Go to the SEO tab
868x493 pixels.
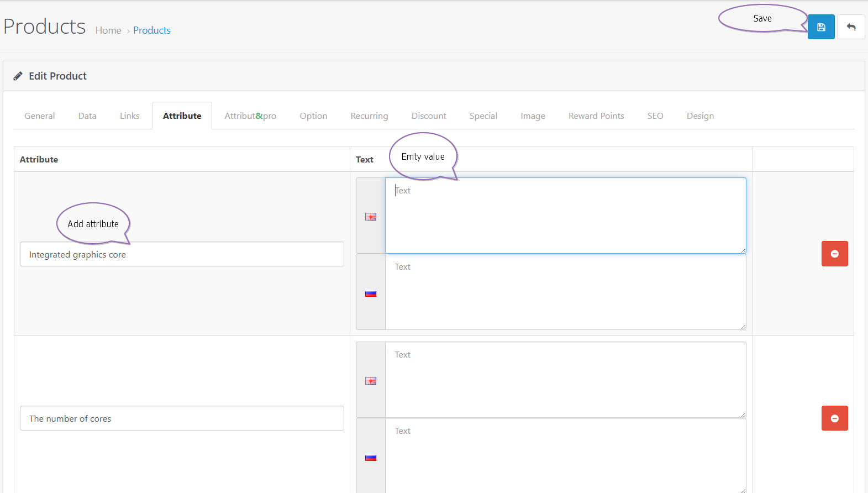pos(655,116)
